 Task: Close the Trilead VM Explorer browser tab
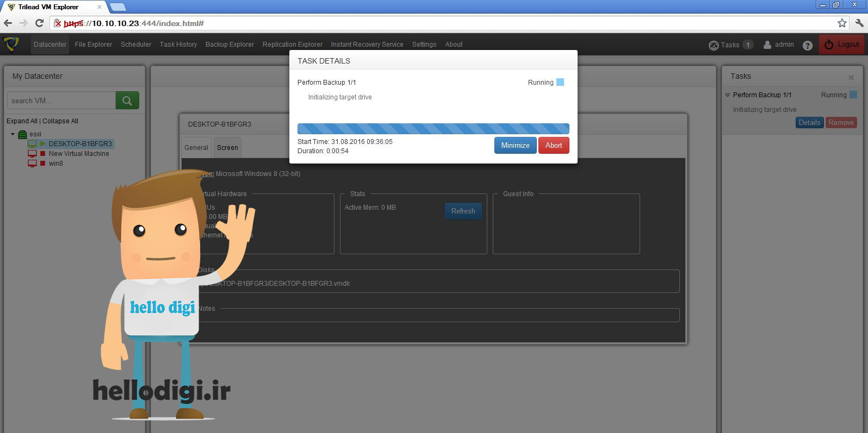pos(99,7)
